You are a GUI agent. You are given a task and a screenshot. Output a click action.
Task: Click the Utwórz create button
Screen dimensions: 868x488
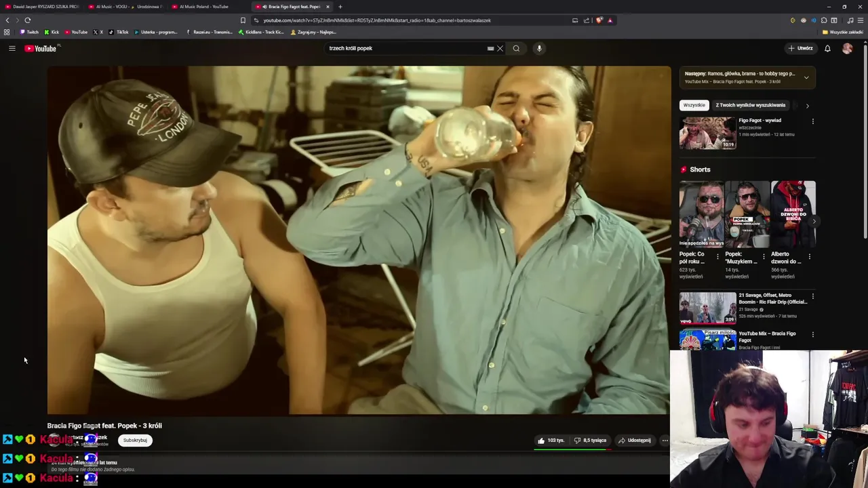[x=800, y=48]
